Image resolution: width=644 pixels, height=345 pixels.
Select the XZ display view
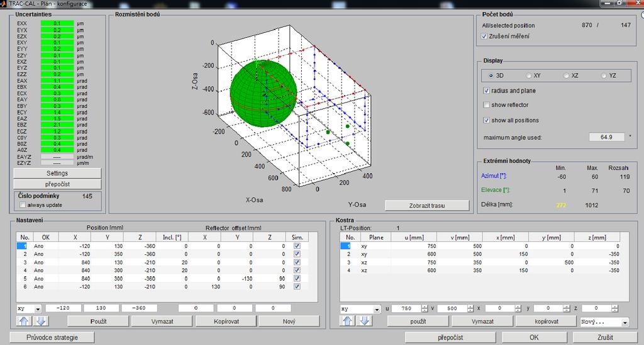567,76
